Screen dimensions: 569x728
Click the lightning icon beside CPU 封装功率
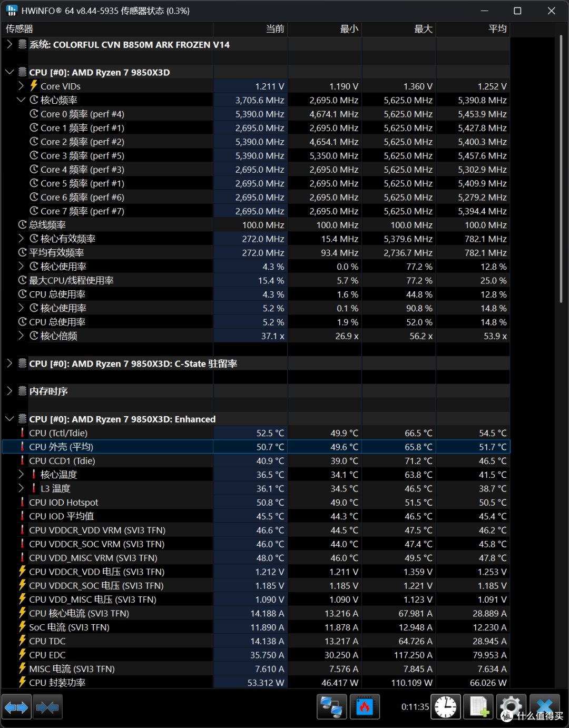pyautogui.click(x=22, y=682)
